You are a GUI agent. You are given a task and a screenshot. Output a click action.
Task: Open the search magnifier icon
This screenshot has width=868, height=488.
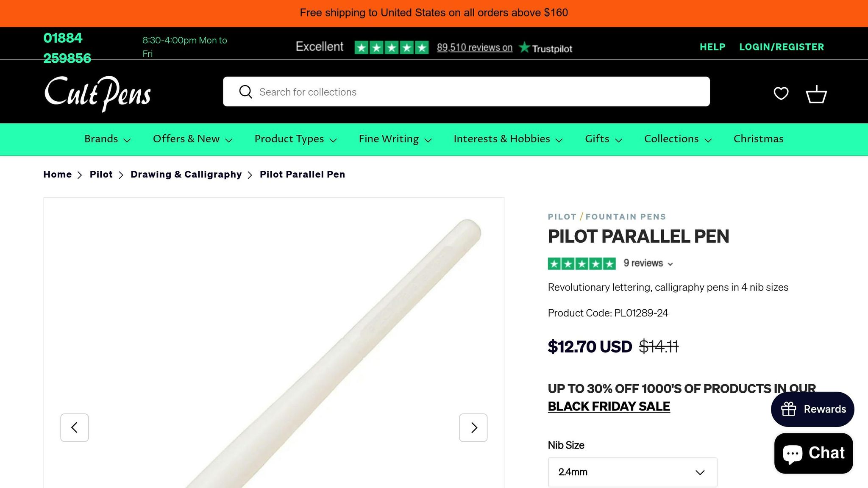tap(246, 91)
